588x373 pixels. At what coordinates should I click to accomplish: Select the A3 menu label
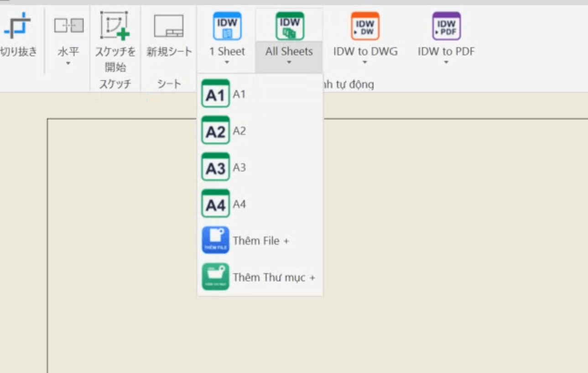click(239, 168)
